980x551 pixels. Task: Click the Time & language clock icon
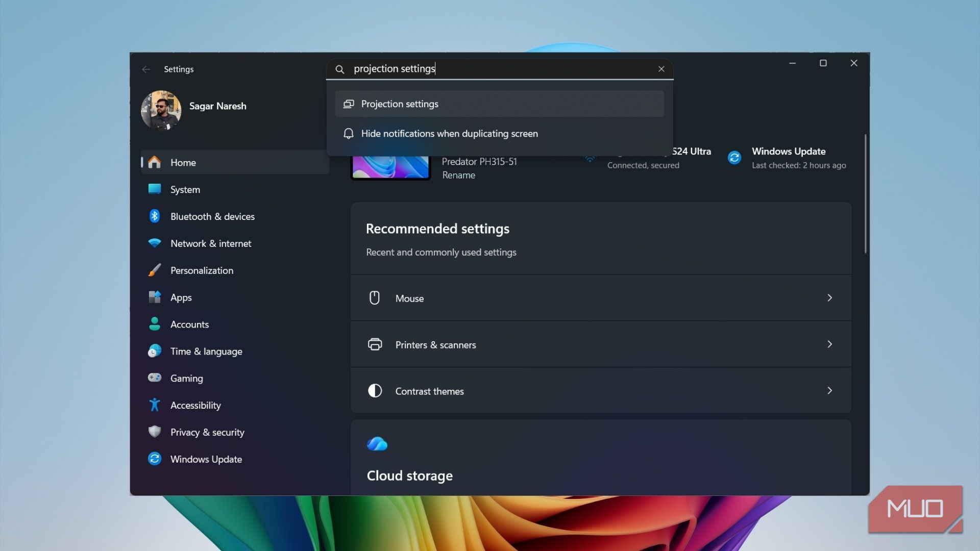click(x=155, y=351)
